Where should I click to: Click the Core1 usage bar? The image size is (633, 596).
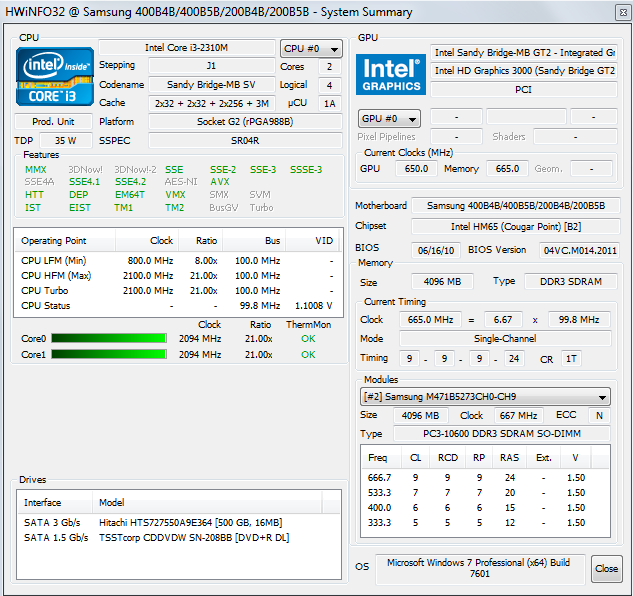point(109,355)
